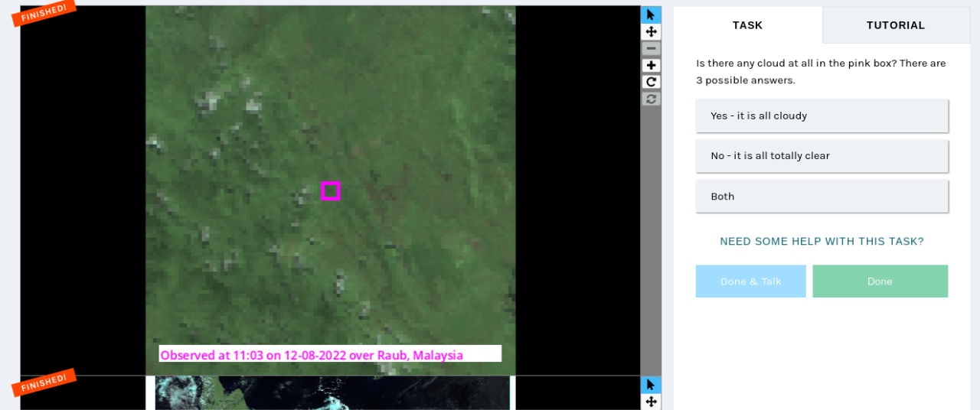Choose 'No - it is all totally clear'

tap(822, 156)
